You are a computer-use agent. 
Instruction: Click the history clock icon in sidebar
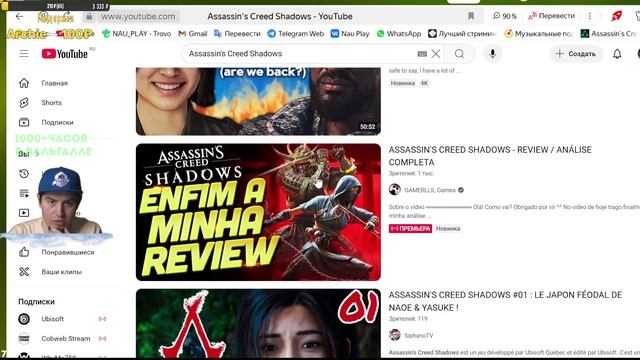(x=24, y=173)
